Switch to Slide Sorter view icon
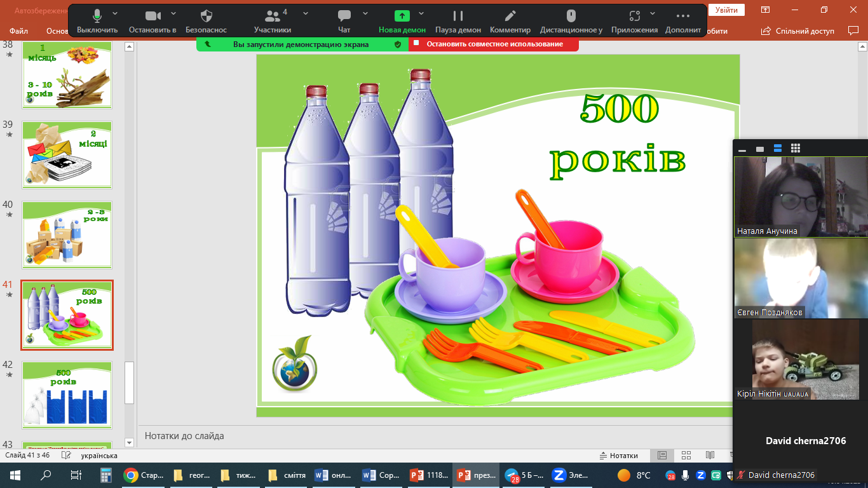 [x=686, y=456]
